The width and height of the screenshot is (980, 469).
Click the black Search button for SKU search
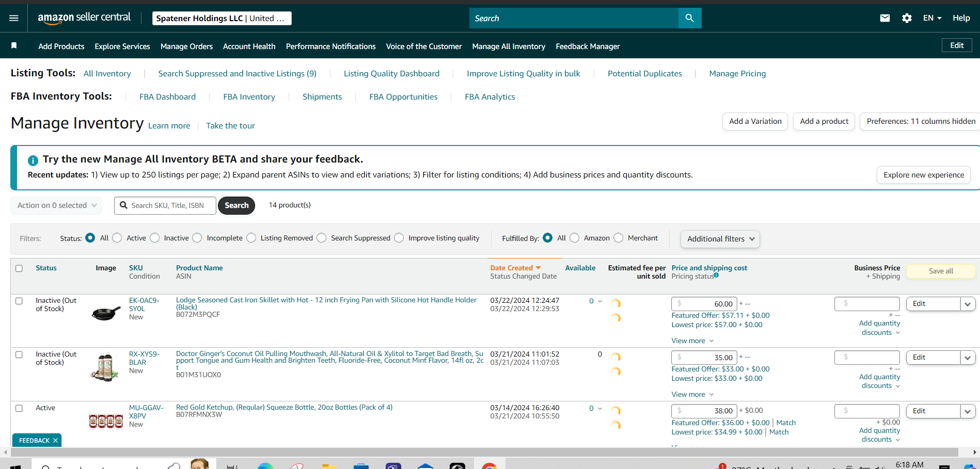[236, 205]
